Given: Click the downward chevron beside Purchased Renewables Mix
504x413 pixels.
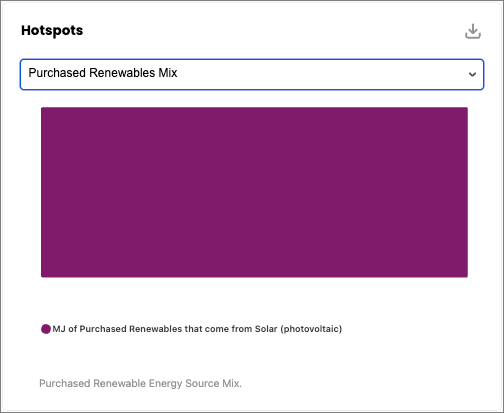Looking at the screenshot, I should click(472, 74).
